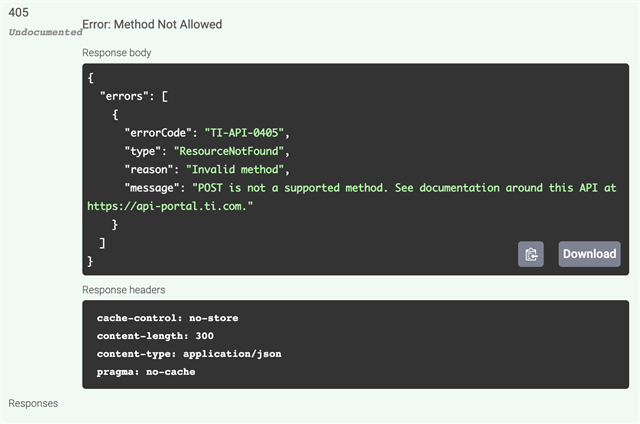The image size is (640, 424).
Task: Click the content-length: 300 header line
Action: point(155,336)
